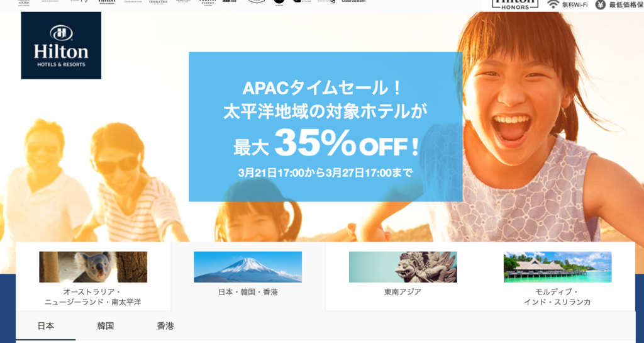
Task: Switch to the 韓国 tab
Action: click(x=106, y=326)
